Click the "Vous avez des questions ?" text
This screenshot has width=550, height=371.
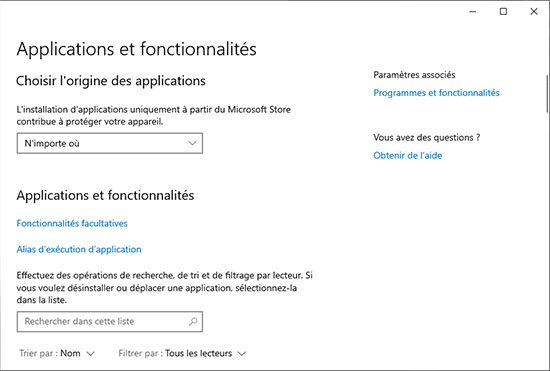click(427, 137)
